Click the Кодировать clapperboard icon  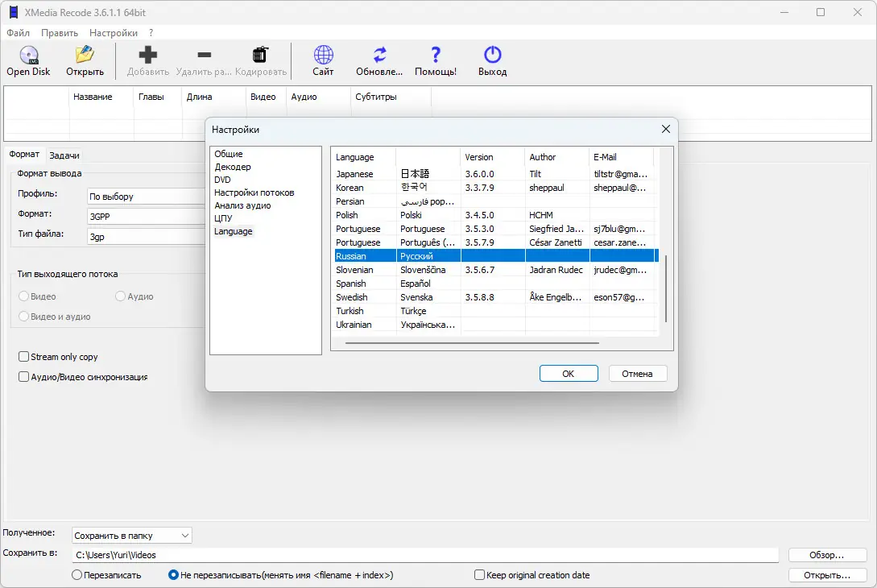(x=261, y=55)
